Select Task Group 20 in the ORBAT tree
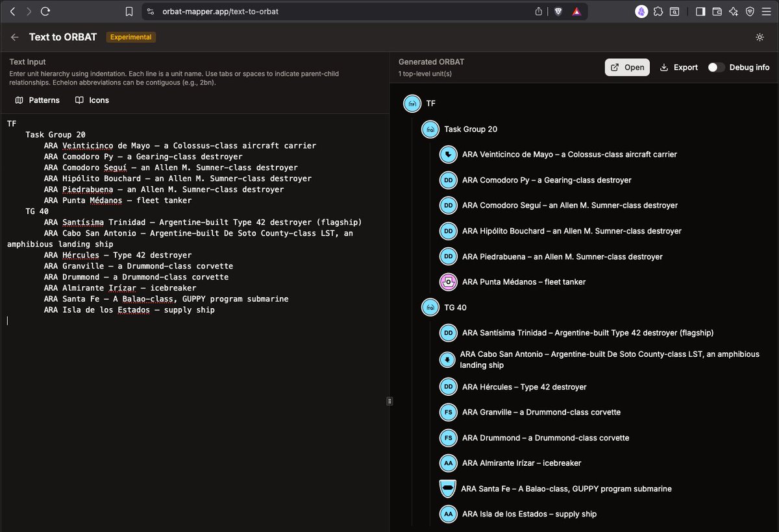This screenshot has height=532, width=779. [471, 129]
